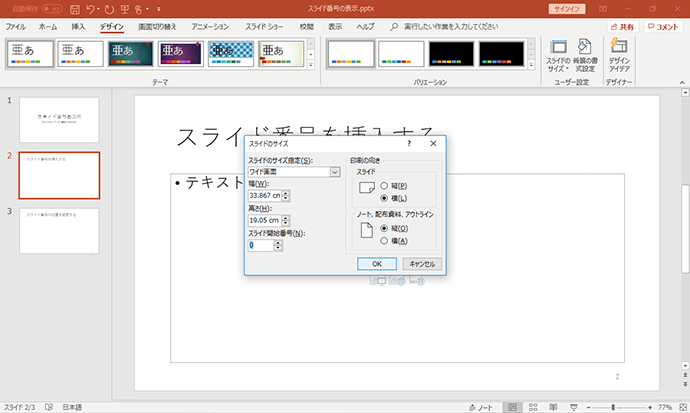
Task: Switch to Slide Sorter view
Action: click(533, 407)
